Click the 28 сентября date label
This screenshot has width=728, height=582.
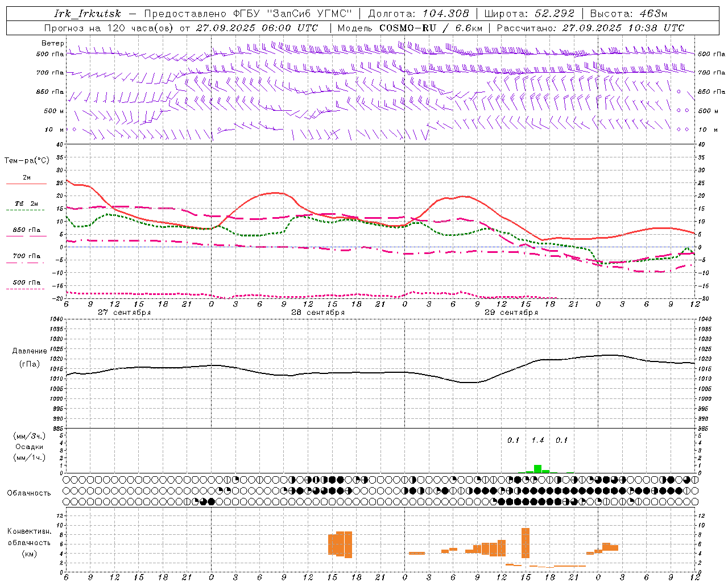click(x=318, y=313)
